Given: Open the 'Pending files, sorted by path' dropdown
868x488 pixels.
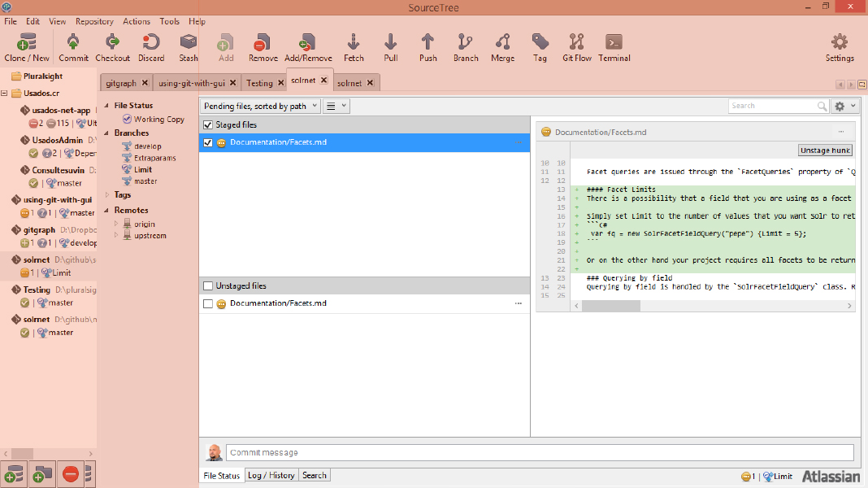Looking at the screenshot, I should pos(259,106).
